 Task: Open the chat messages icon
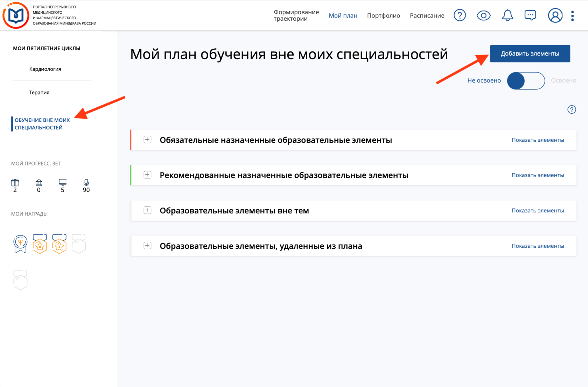(x=530, y=15)
